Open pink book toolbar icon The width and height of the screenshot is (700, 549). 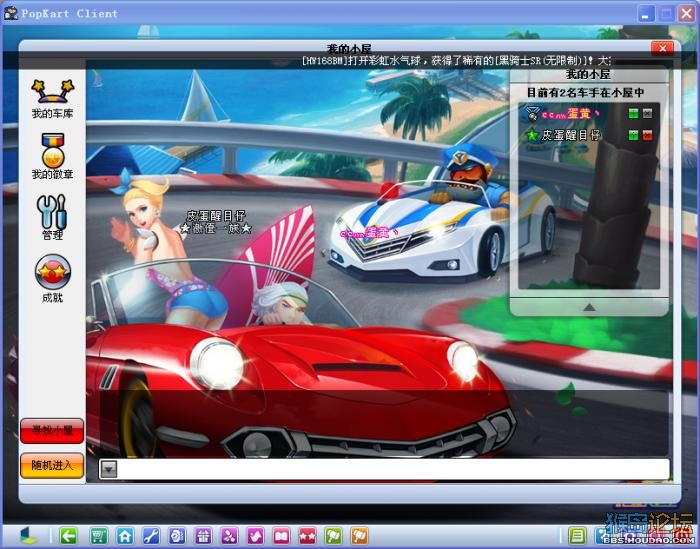(281, 535)
